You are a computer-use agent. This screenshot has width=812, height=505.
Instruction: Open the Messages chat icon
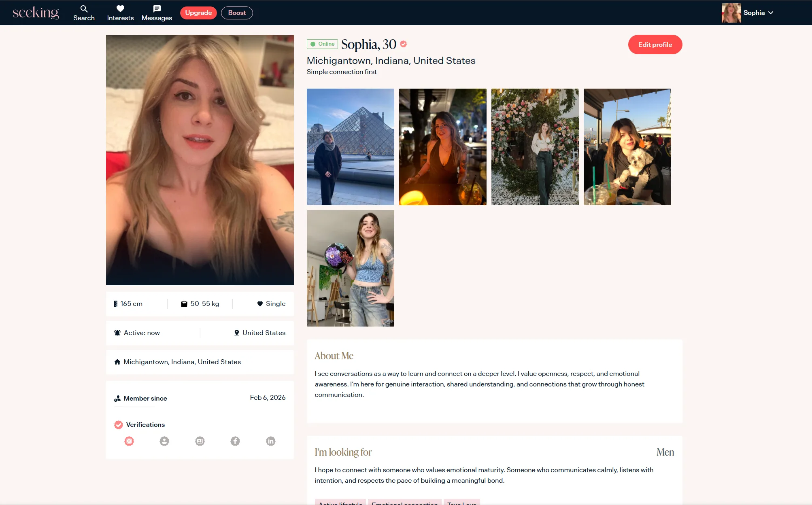157,8
